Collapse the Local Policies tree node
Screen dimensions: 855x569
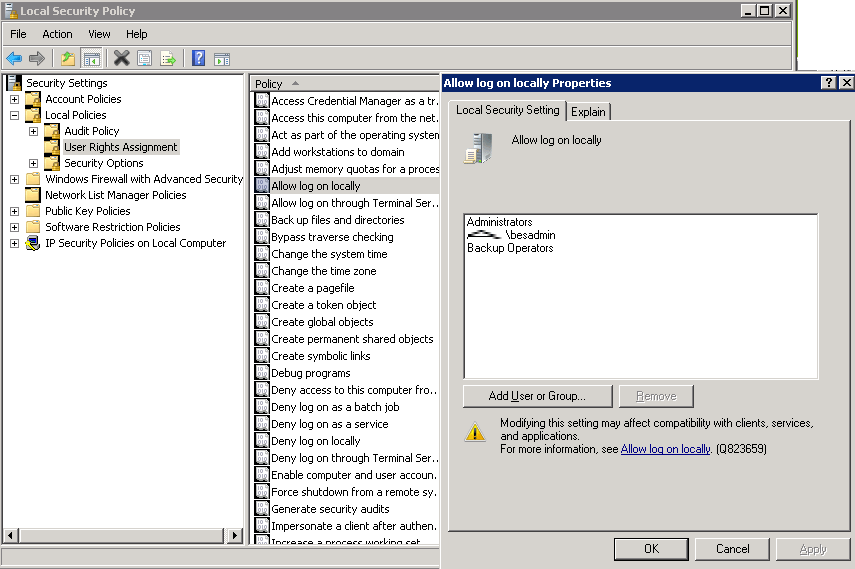tap(14, 115)
